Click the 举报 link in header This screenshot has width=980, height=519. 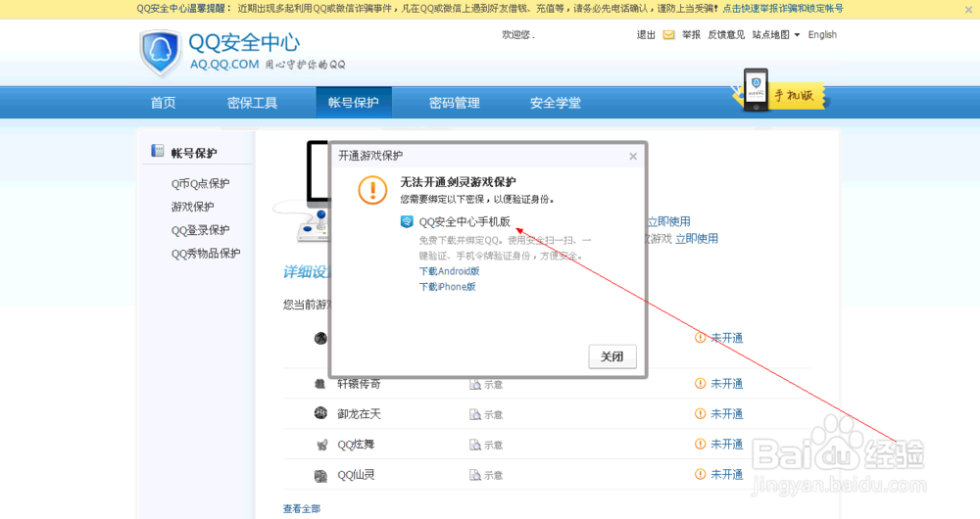point(691,35)
